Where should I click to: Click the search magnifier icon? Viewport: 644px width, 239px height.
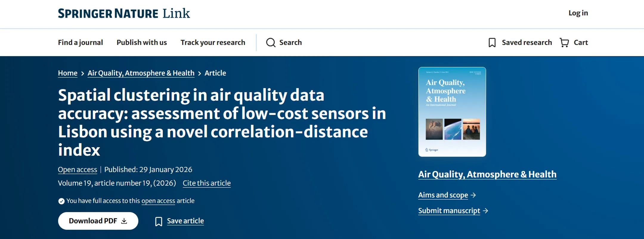click(x=271, y=43)
